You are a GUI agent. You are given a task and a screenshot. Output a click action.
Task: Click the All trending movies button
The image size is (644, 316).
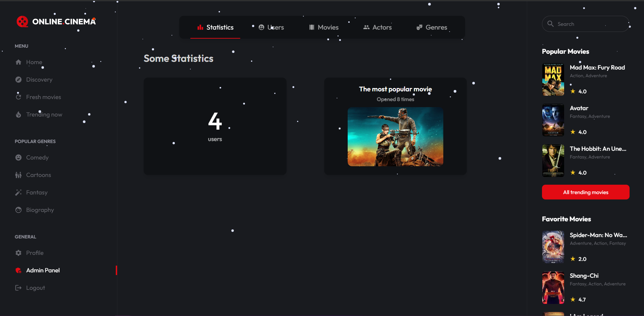click(585, 192)
